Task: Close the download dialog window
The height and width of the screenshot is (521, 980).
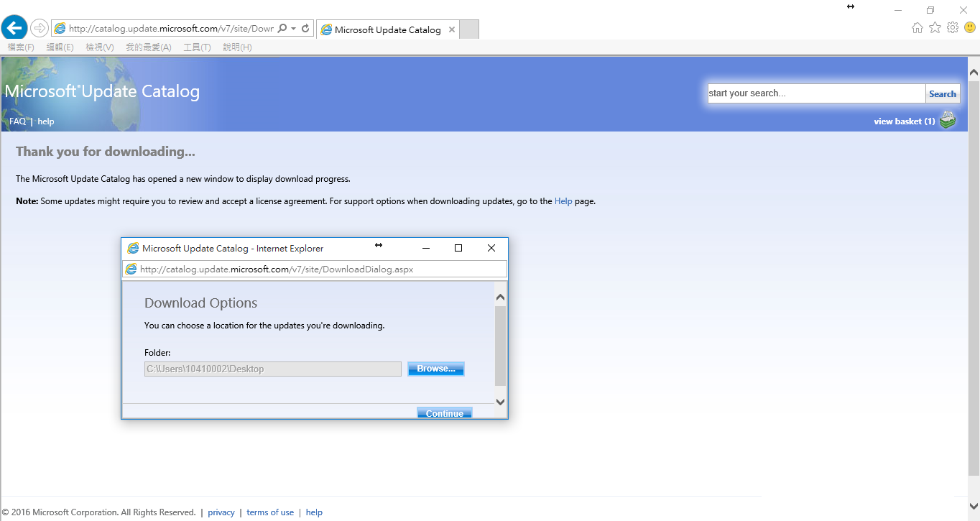Action: 491,248
